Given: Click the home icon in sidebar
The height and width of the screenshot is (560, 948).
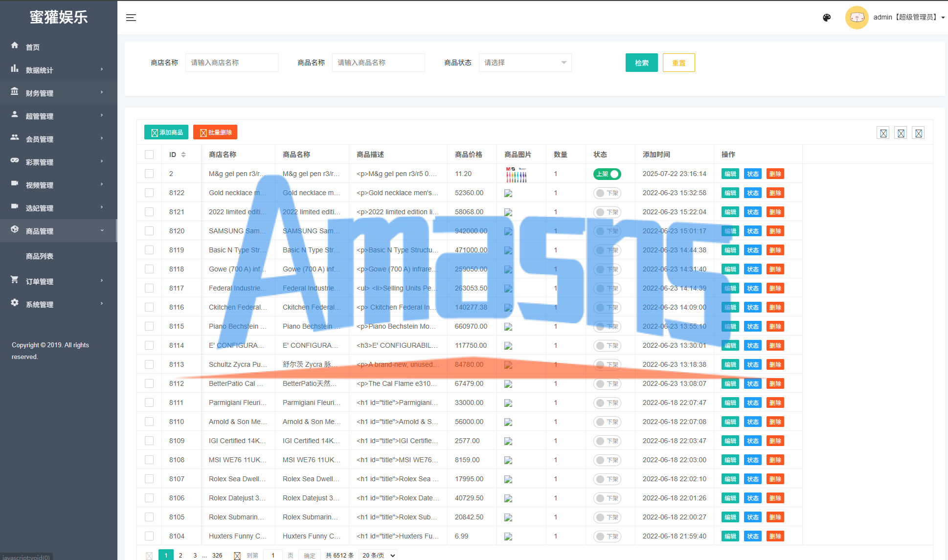Looking at the screenshot, I should point(15,45).
